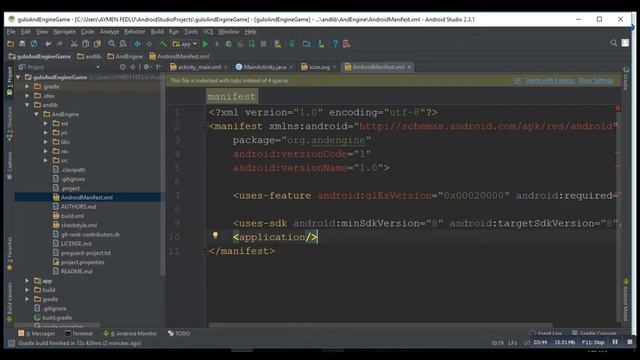Open the Terminal tool window

point(79,333)
